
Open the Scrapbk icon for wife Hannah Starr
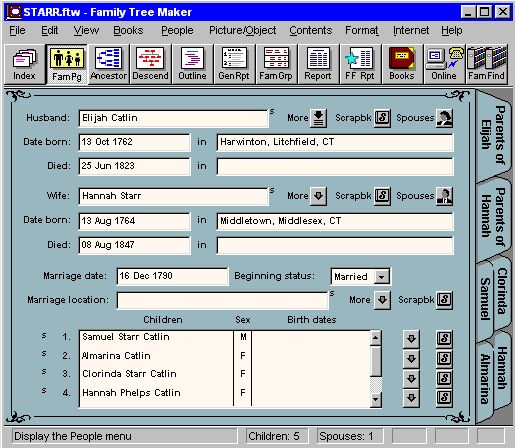pyautogui.click(x=382, y=196)
